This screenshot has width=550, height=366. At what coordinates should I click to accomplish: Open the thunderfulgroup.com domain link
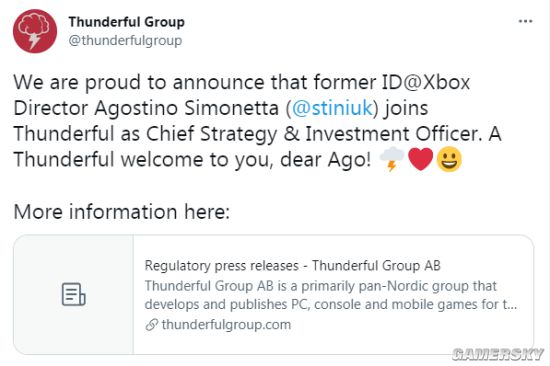pyautogui.click(x=226, y=325)
